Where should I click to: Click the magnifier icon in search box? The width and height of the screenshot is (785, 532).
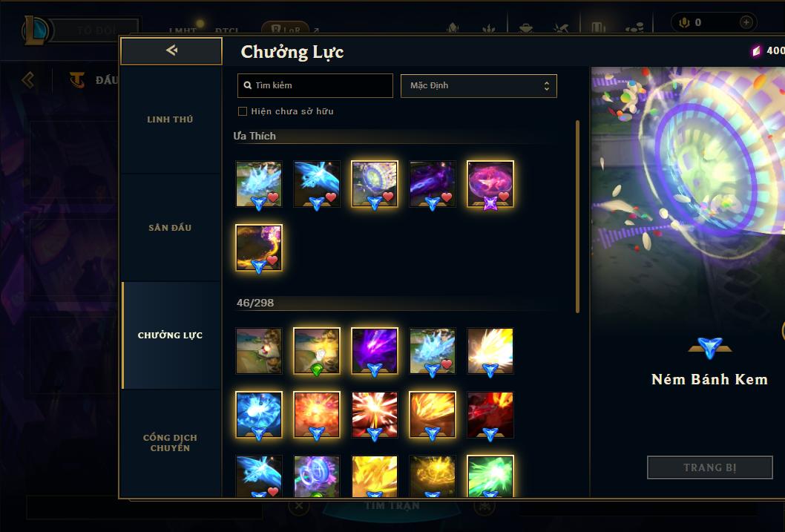[247, 85]
